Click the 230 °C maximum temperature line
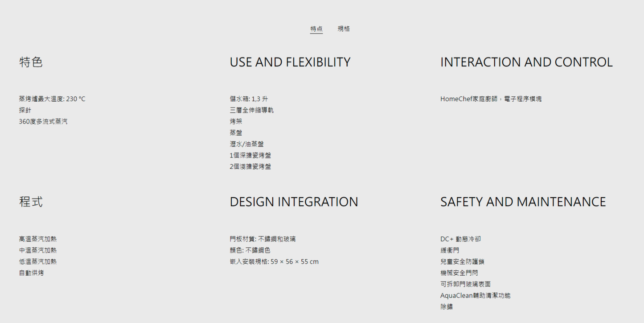The image size is (644, 323). coord(52,99)
